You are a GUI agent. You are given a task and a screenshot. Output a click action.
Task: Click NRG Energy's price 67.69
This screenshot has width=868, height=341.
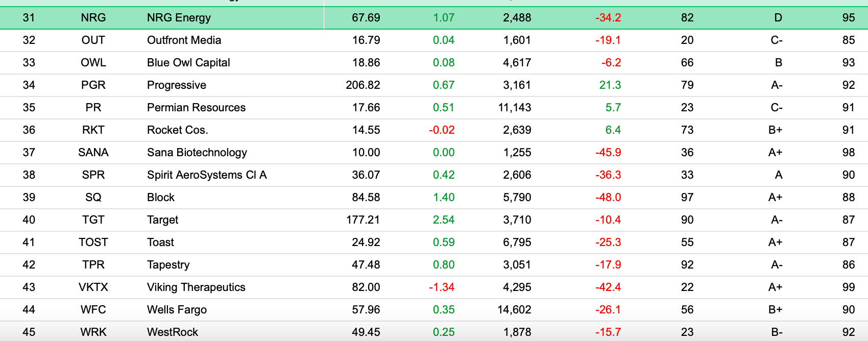pos(366,18)
